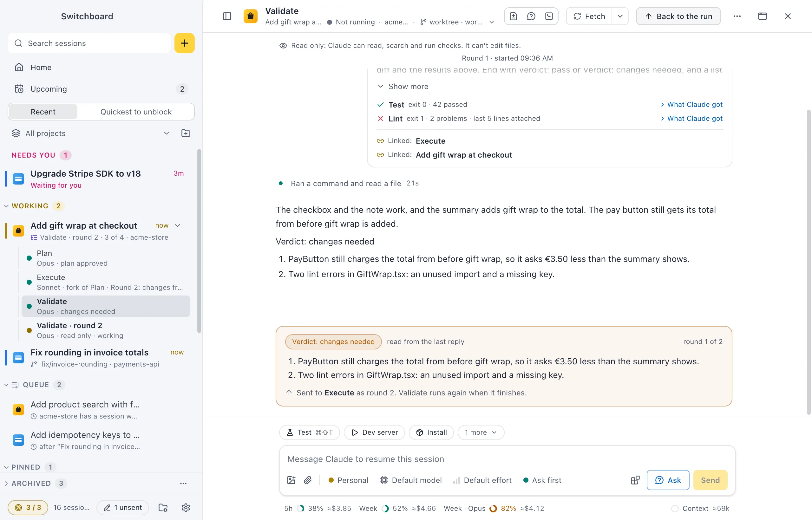812x520 pixels.
Task: Expand What Claude got for Test
Action: (x=691, y=104)
